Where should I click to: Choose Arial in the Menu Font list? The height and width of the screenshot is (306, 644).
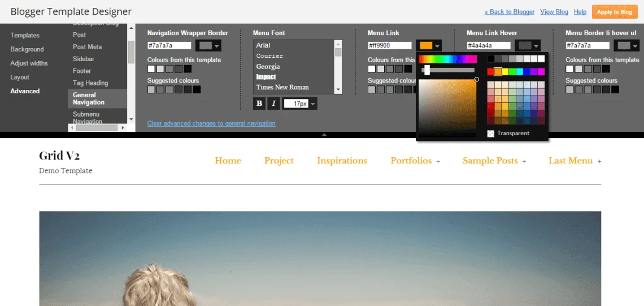[x=263, y=45]
